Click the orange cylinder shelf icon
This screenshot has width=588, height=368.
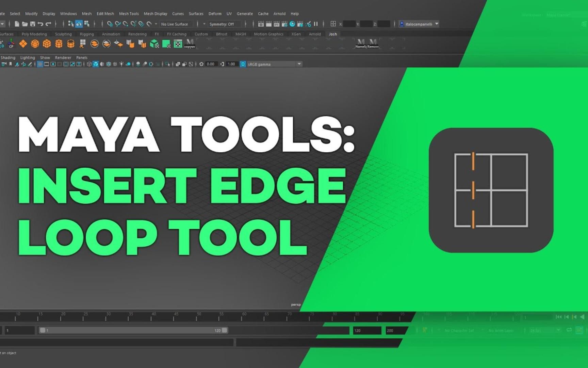pyautogui.click(x=59, y=44)
